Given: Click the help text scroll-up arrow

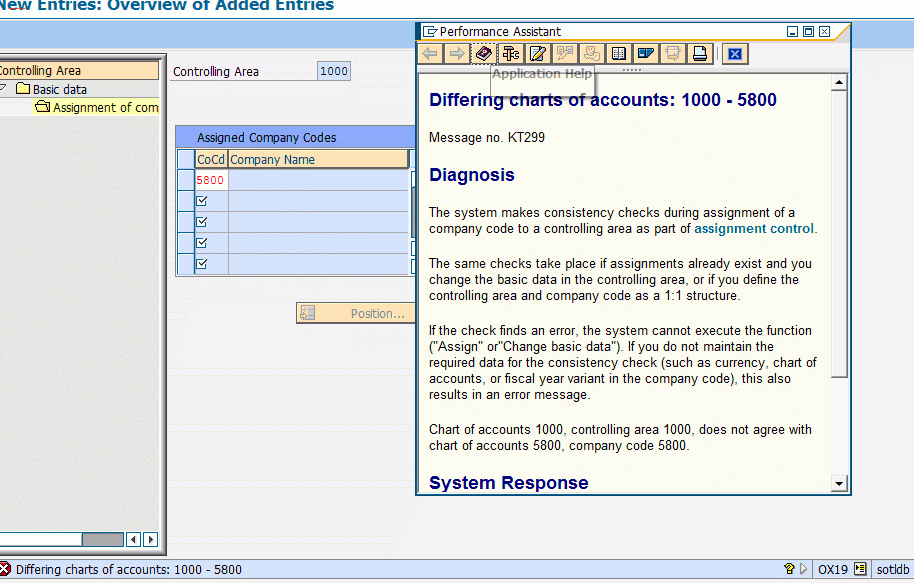Looking at the screenshot, I should (839, 82).
